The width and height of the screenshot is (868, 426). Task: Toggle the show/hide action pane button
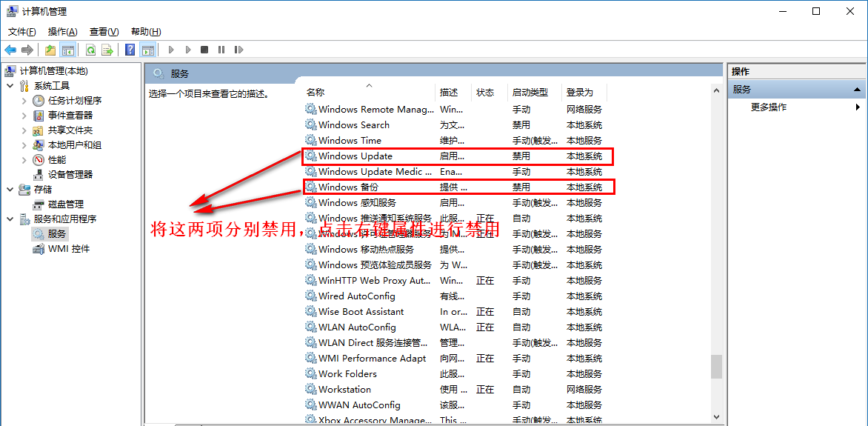(x=147, y=50)
